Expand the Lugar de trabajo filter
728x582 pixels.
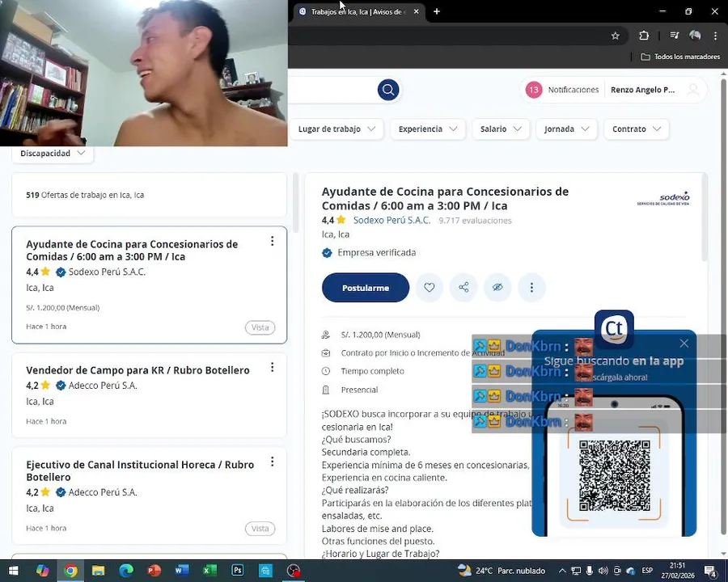(336, 129)
